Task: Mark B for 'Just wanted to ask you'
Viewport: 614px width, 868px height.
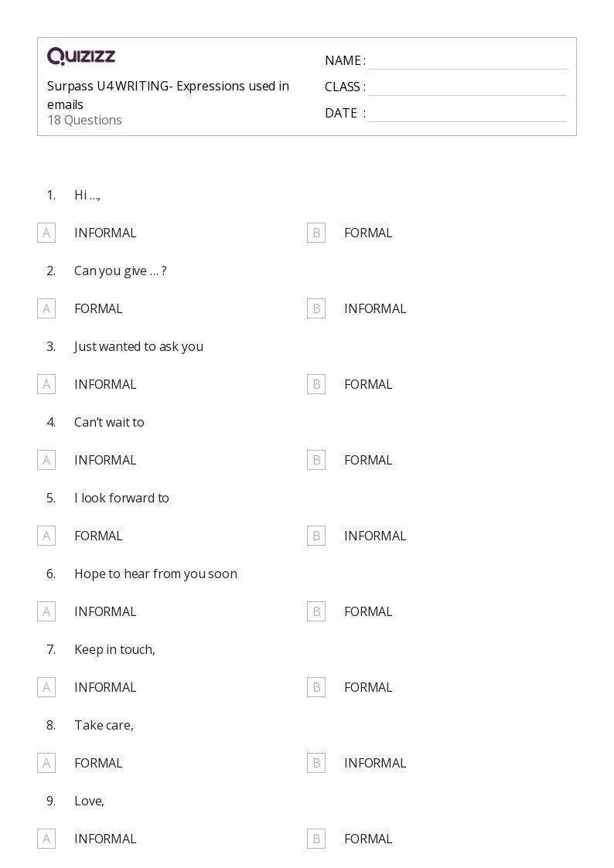Action: coord(316,384)
